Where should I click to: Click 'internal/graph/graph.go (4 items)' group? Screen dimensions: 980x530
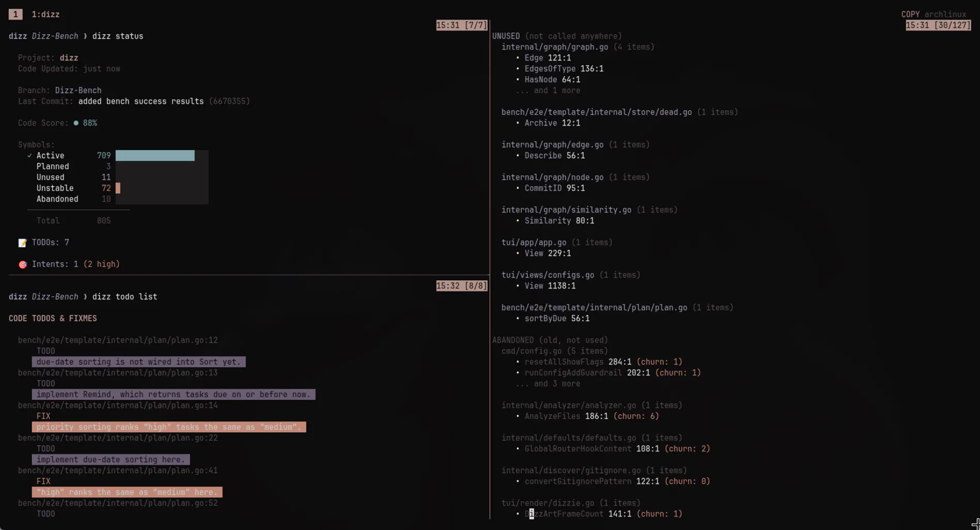pyautogui.click(x=578, y=47)
